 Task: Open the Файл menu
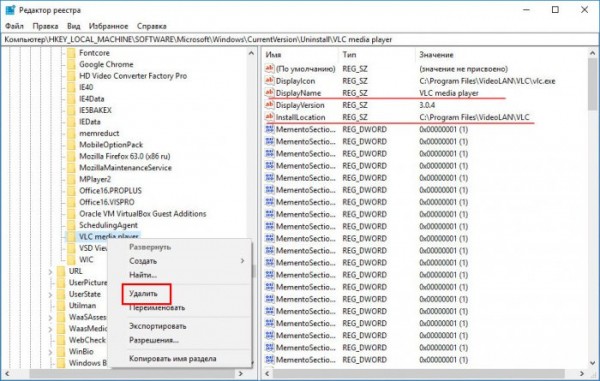15,26
